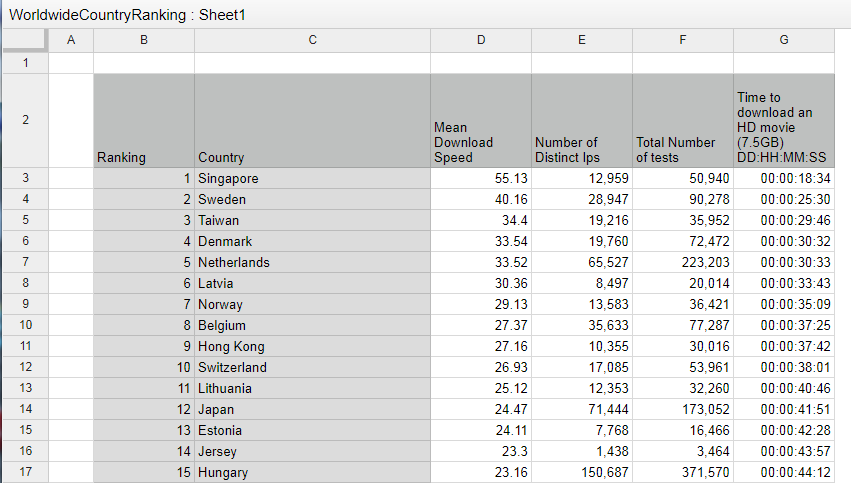Select column G header
851x483 pixels.
coord(784,40)
